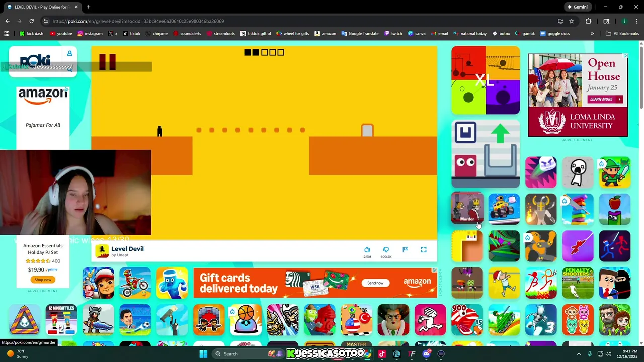Screen dimensions: 644x362
Task: Enter fullscreen mode for the game
Action: [424, 249]
